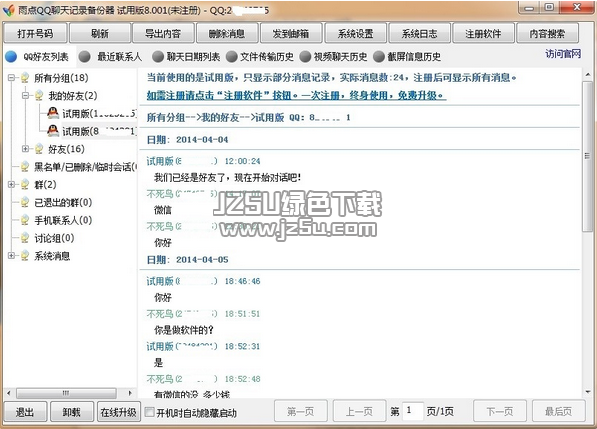Screen dimensions: 597x429
Task: Click the 系统消息 icon
Action: 25,256
